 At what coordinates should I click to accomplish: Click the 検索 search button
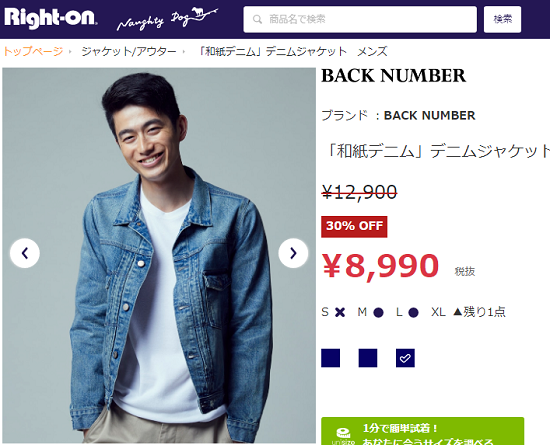pyautogui.click(x=502, y=19)
